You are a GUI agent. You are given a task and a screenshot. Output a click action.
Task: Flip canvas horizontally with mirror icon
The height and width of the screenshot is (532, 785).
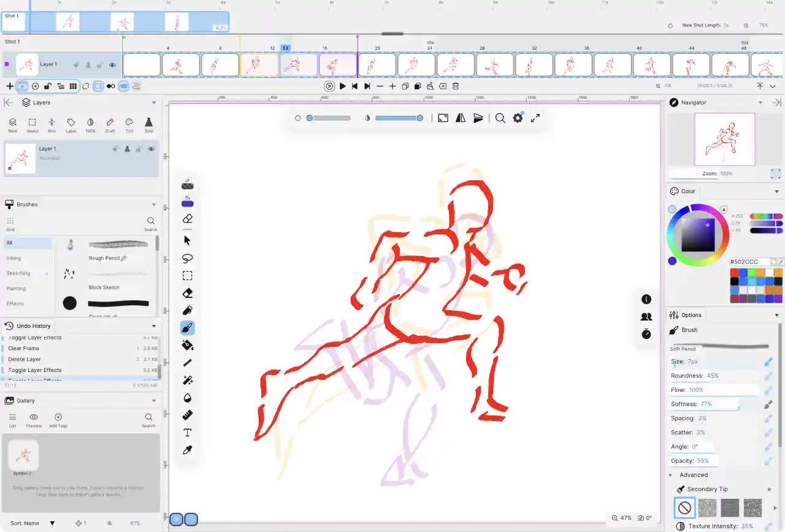[x=461, y=118]
